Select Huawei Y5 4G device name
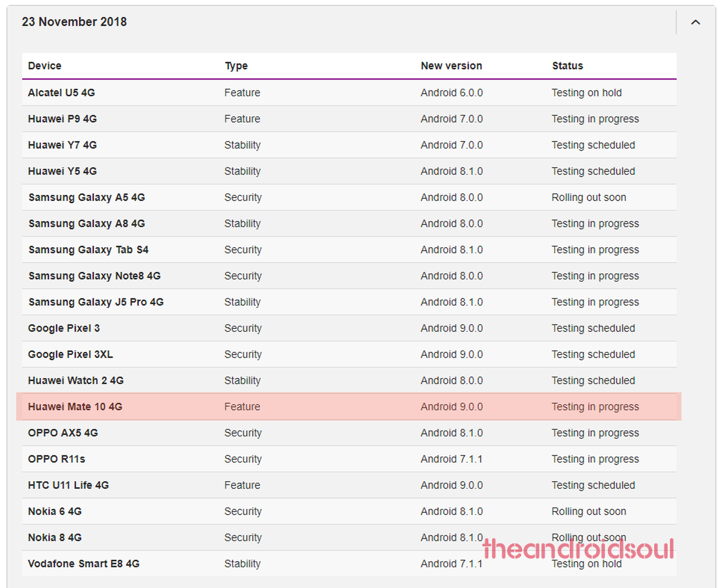This screenshot has height=588, width=722. point(62,171)
